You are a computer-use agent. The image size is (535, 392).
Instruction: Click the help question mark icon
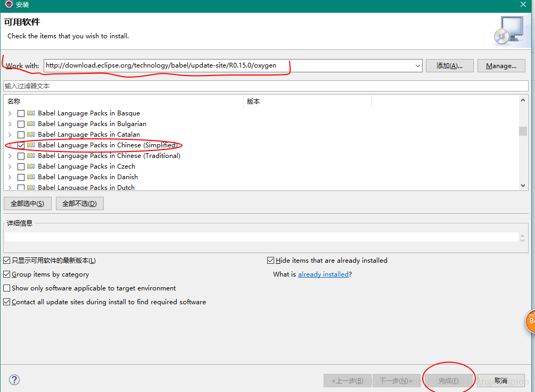(x=14, y=380)
